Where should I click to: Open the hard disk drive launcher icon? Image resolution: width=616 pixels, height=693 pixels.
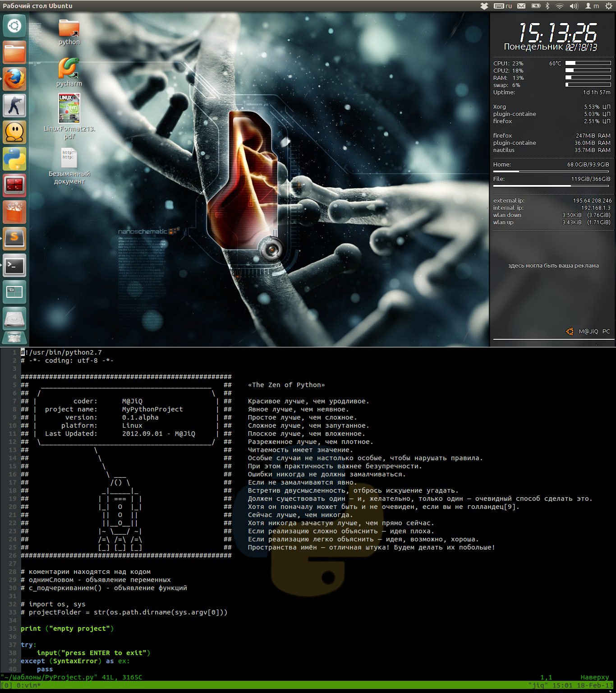(14, 319)
